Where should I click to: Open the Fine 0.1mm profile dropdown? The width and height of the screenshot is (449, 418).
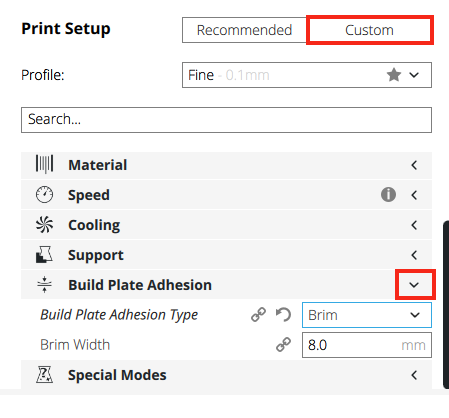pyautogui.click(x=307, y=75)
